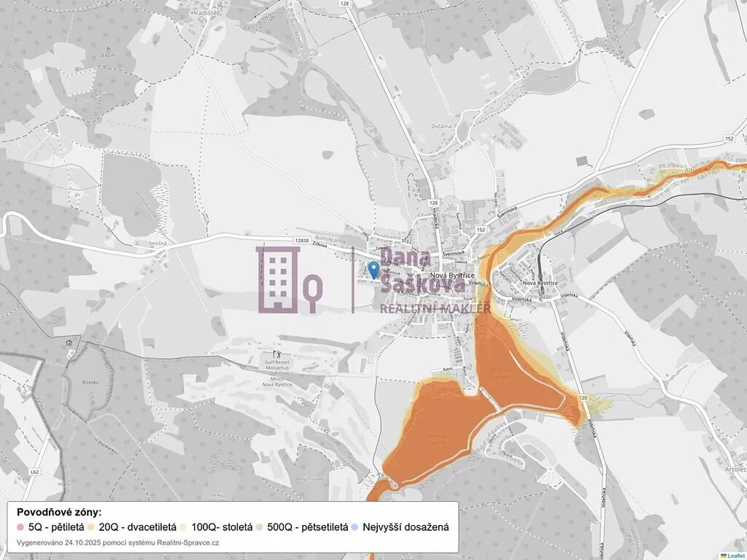The width and height of the screenshot is (747, 560).
Task: Click road number 12858 shield
Action: 303,238
